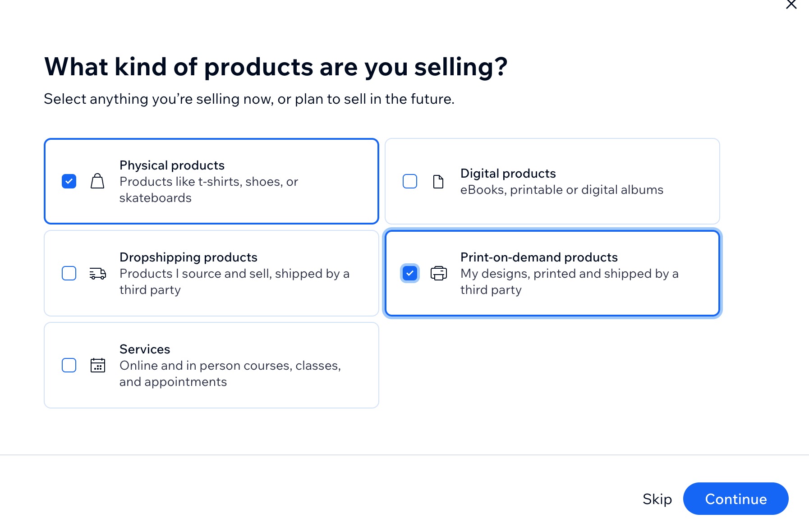Image resolution: width=809 pixels, height=532 pixels.
Task: Click the delivery truck icon for Dropshipping products
Action: click(97, 273)
